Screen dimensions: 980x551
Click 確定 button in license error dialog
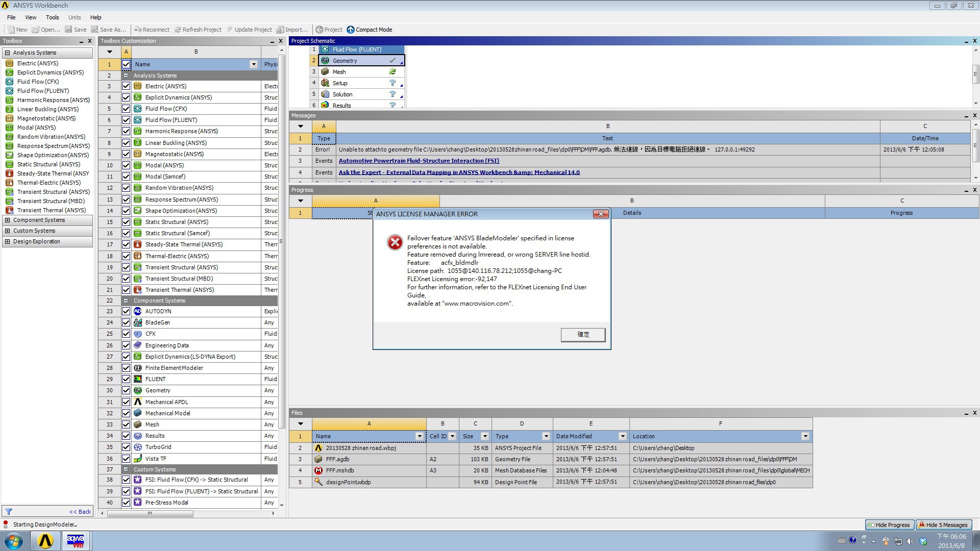pos(583,335)
